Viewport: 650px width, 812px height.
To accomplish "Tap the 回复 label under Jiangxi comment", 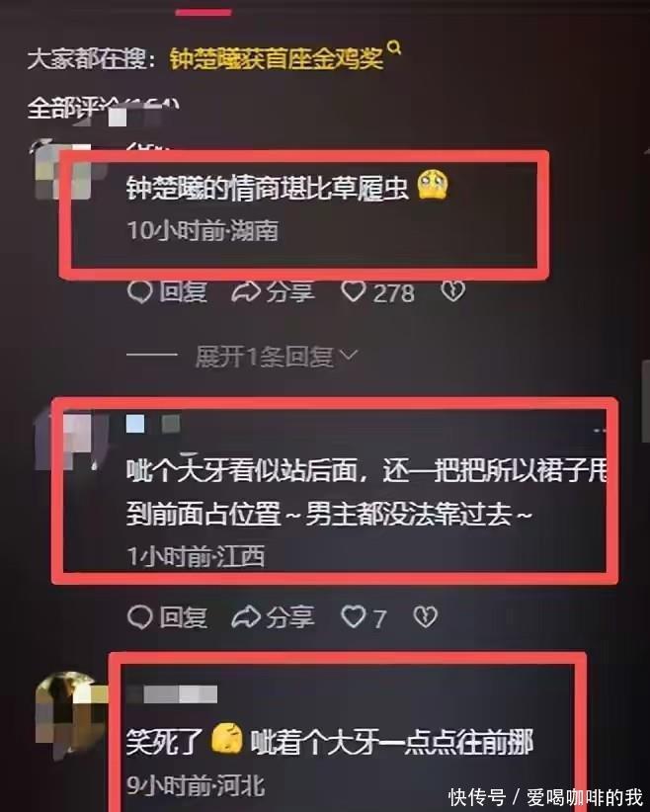I will point(183,617).
